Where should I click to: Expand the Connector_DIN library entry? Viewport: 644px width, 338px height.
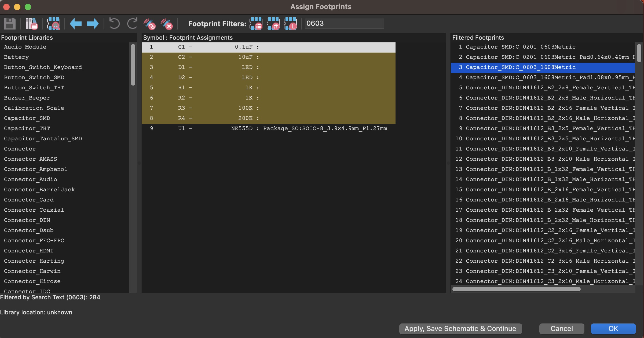(27, 220)
